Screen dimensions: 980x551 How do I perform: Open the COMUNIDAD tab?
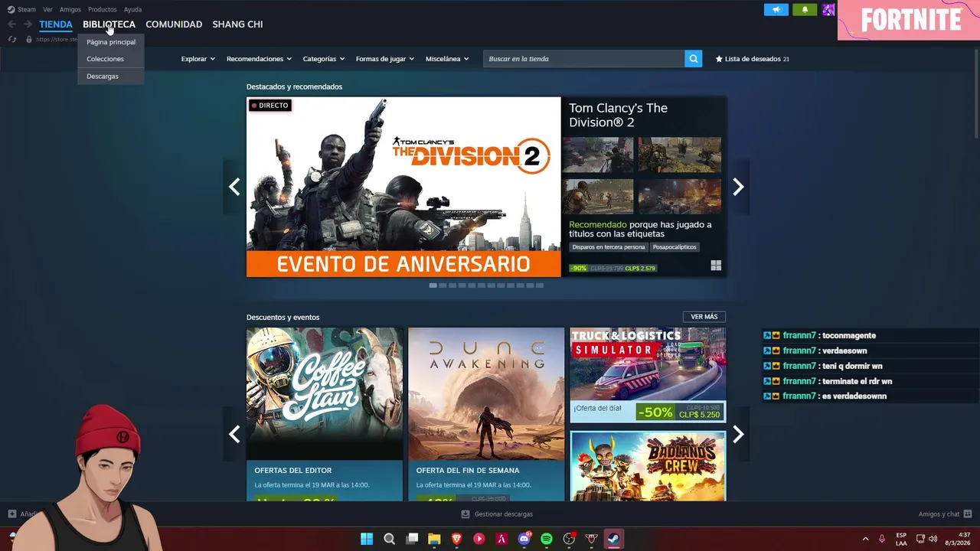[174, 24]
